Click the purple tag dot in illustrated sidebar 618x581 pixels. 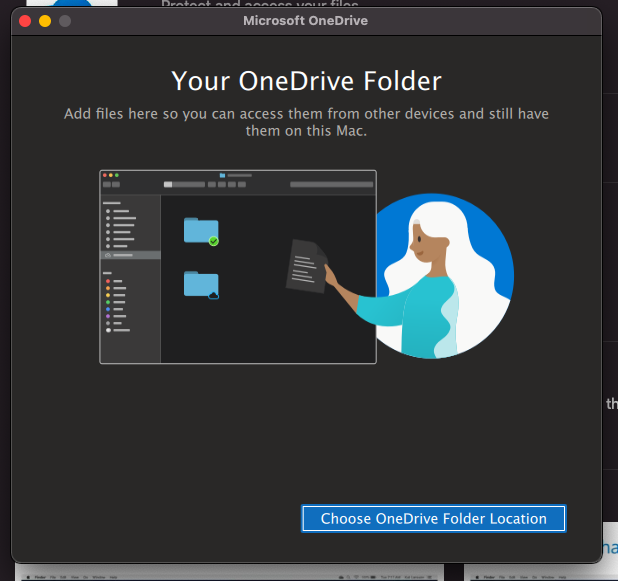(x=108, y=317)
